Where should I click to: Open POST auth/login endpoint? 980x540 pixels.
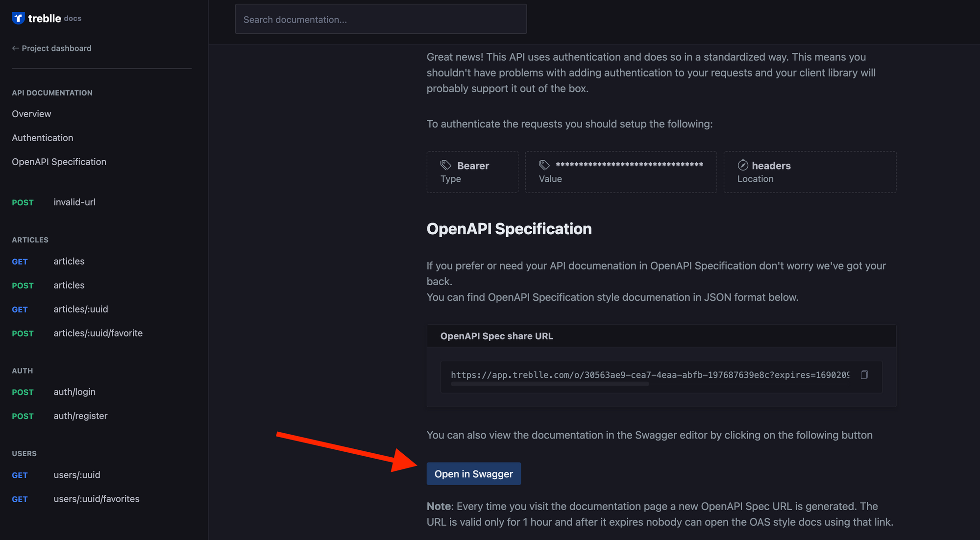click(x=54, y=392)
